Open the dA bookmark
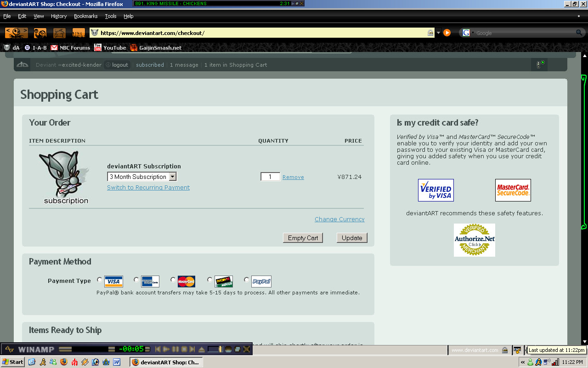 click(11, 47)
